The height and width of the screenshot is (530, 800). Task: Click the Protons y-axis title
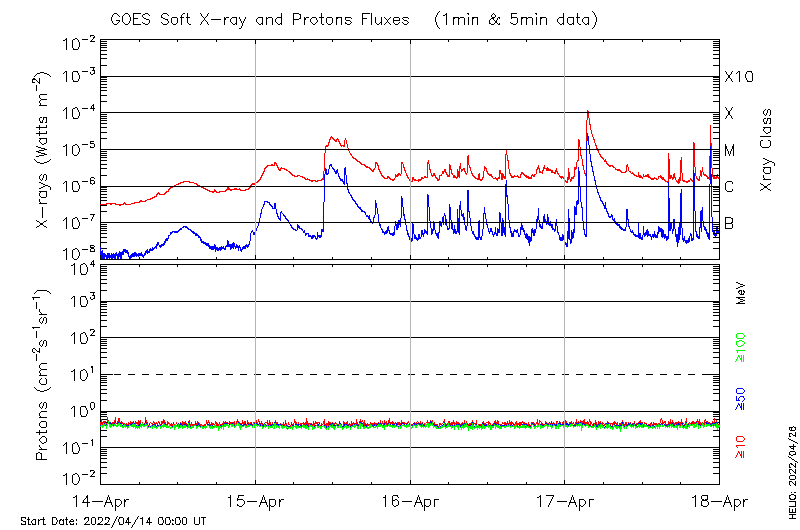(44, 375)
